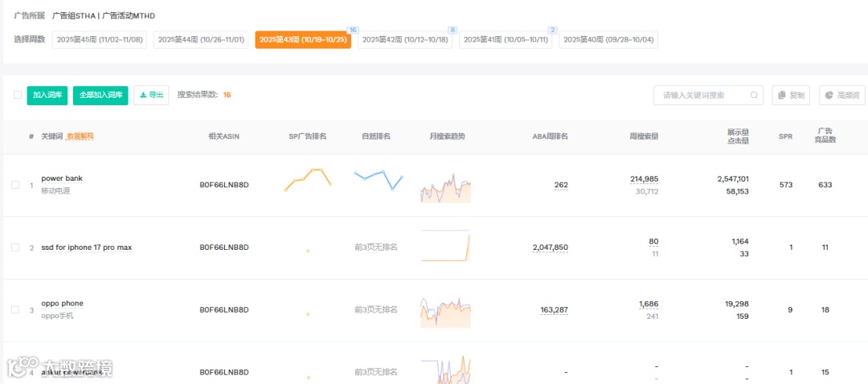Click the oppo phone keyword
868x384 pixels.
[x=63, y=303]
